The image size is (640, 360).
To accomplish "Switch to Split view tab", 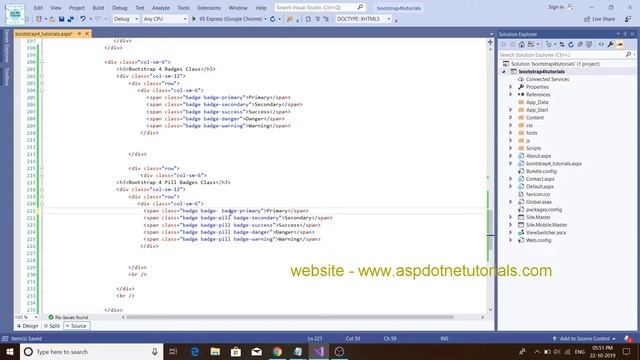I will [52, 326].
